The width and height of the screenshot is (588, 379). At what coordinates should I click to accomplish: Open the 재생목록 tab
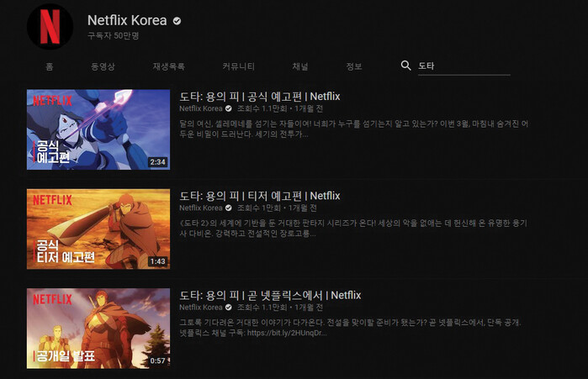point(169,66)
